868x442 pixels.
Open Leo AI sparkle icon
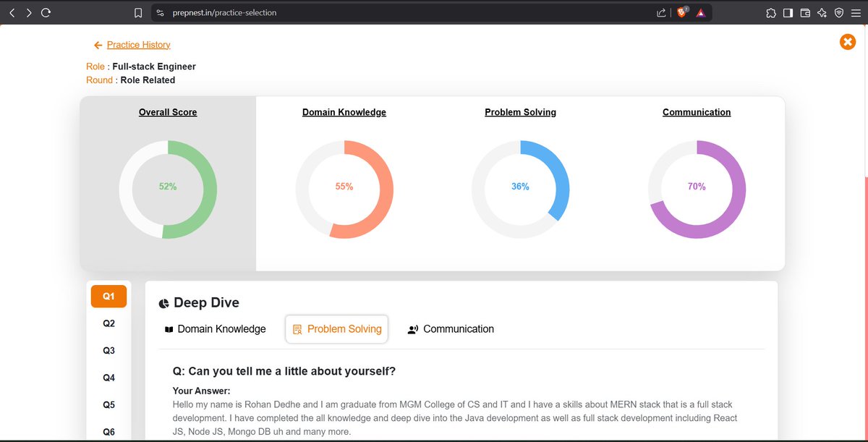coord(822,12)
